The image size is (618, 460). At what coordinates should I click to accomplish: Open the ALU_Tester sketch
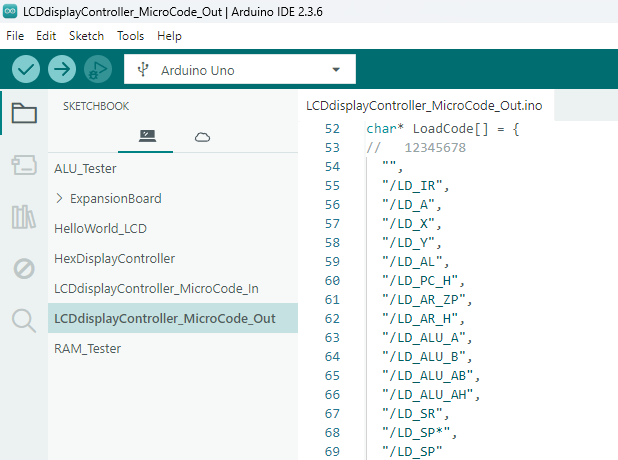(x=85, y=168)
